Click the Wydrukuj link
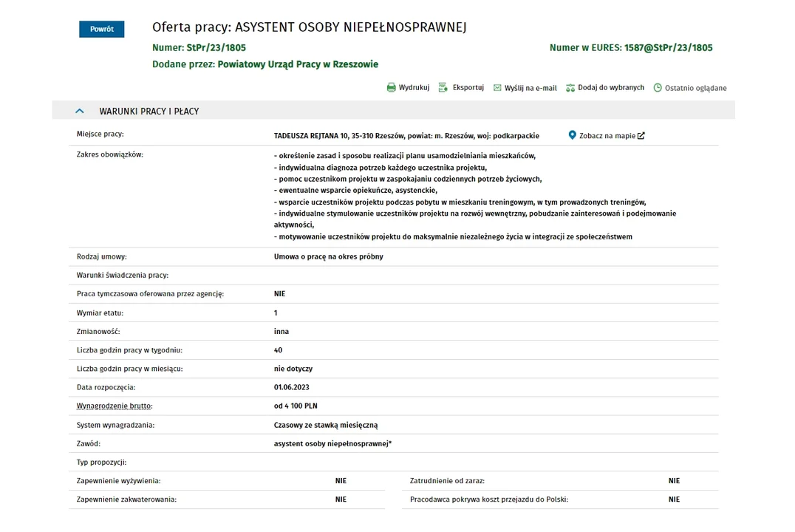Screen dimensions: 795x532 [414, 88]
